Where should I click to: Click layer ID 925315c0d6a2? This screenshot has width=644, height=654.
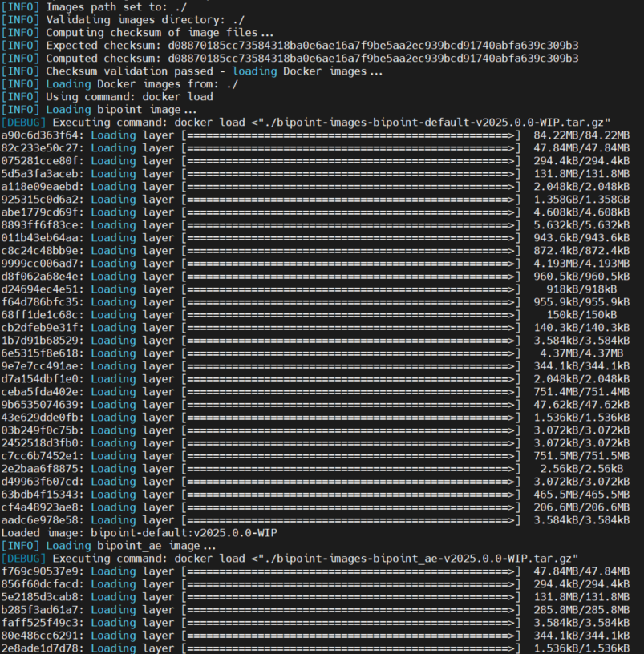tap(39, 200)
